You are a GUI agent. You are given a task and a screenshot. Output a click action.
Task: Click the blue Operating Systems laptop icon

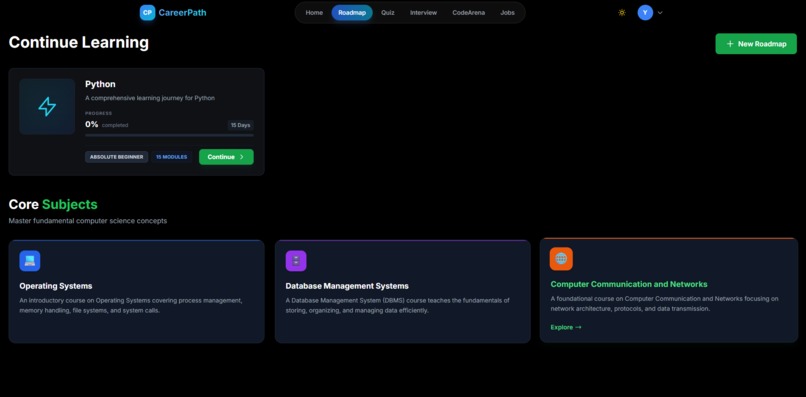tap(30, 261)
